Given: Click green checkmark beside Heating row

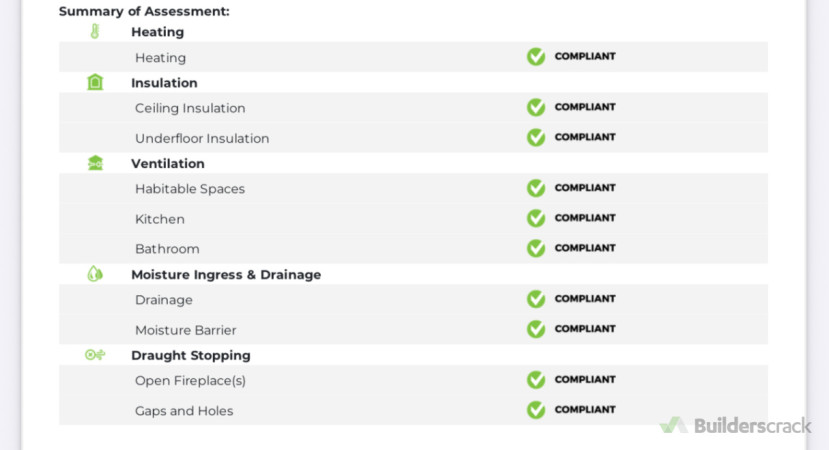Looking at the screenshot, I should click(x=536, y=57).
